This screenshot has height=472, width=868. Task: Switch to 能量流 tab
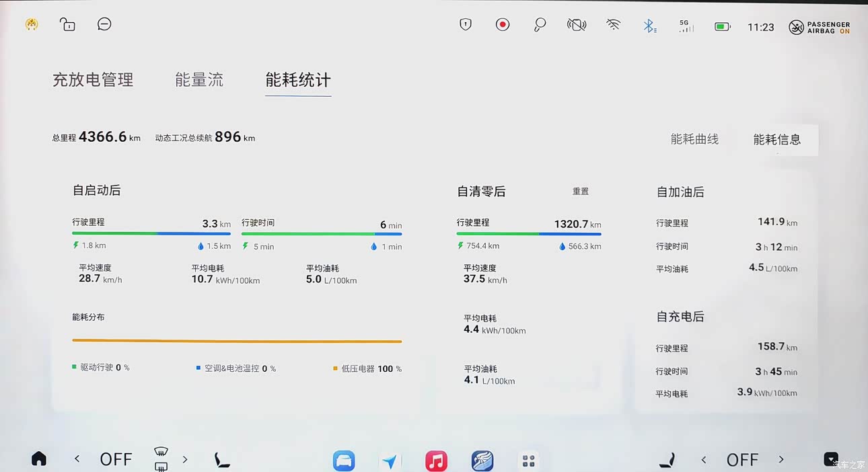[x=199, y=80]
